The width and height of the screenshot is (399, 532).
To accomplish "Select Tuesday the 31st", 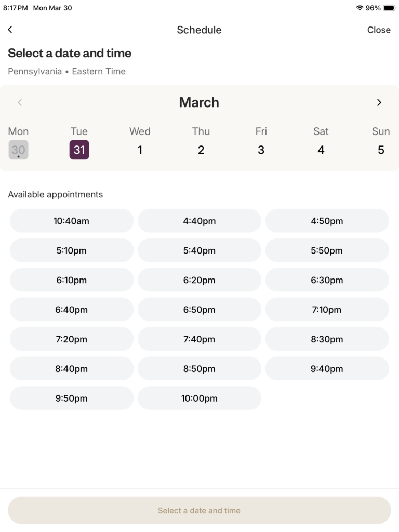I will 79,150.
